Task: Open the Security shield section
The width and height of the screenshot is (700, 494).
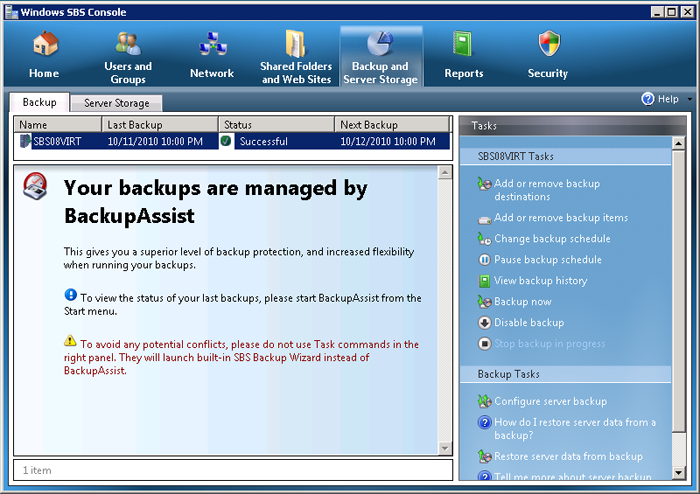Action: [548, 45]
